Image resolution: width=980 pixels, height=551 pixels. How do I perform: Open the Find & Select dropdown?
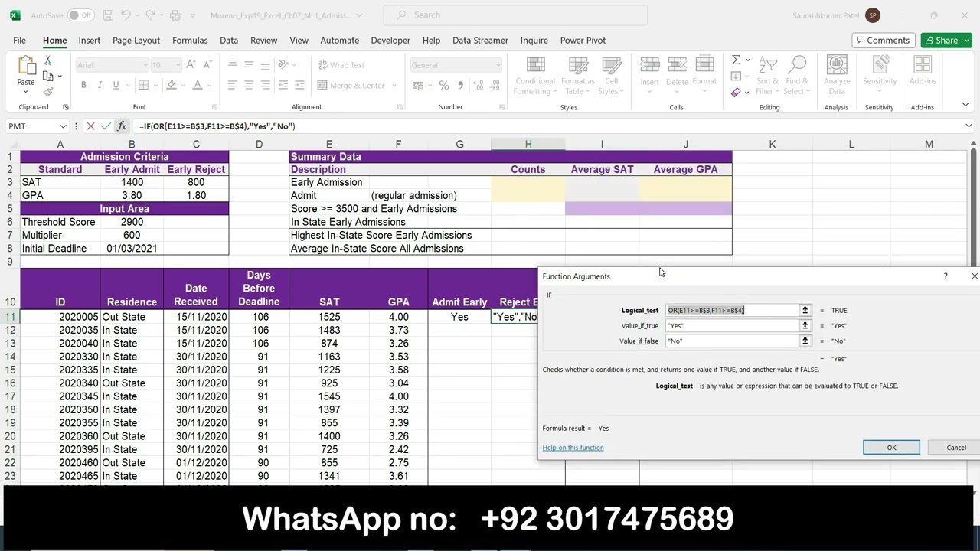pos(796,75)
